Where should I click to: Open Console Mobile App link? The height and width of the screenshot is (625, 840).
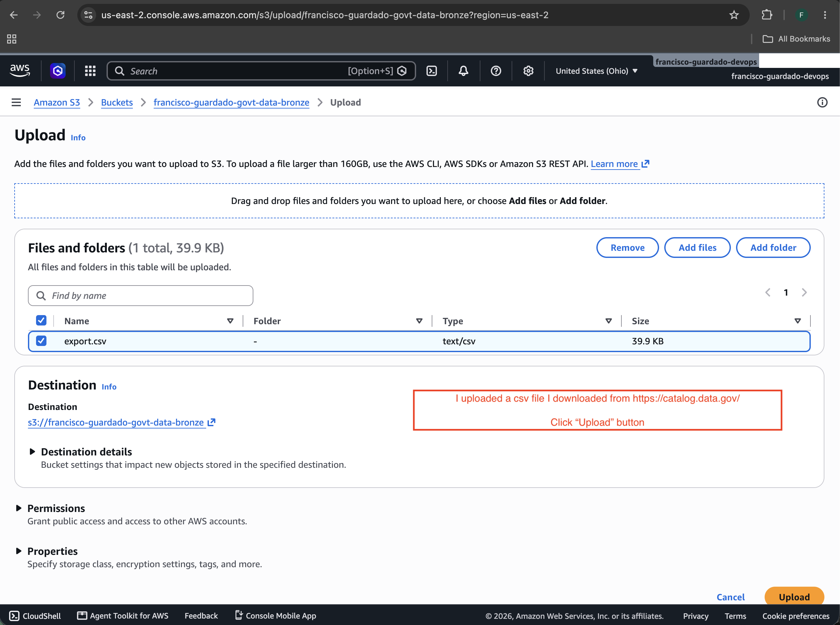[x=276, y=616]
